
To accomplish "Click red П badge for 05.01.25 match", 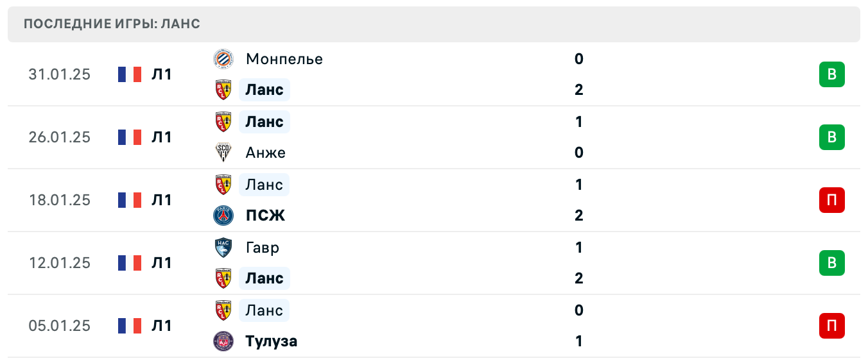I will pos(831,326).
